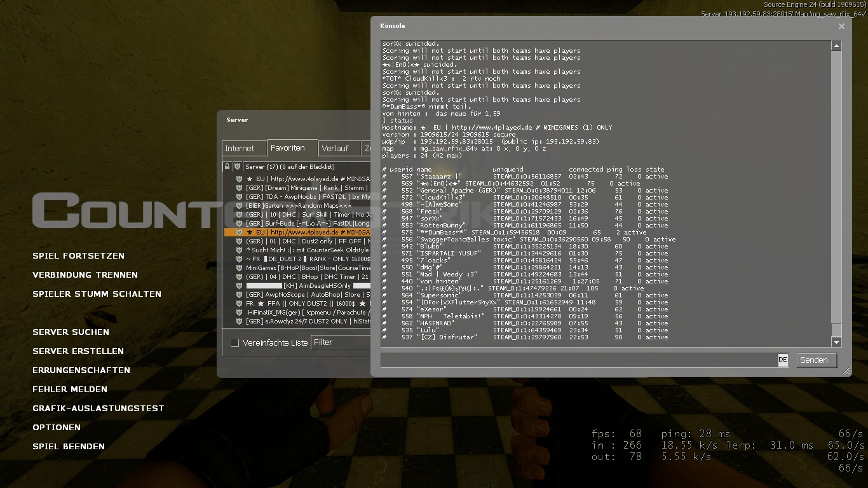Click the console window resize grip
The height and width of the screenshot is (488, 868).
pyautogui.click(x=847, y=372)
